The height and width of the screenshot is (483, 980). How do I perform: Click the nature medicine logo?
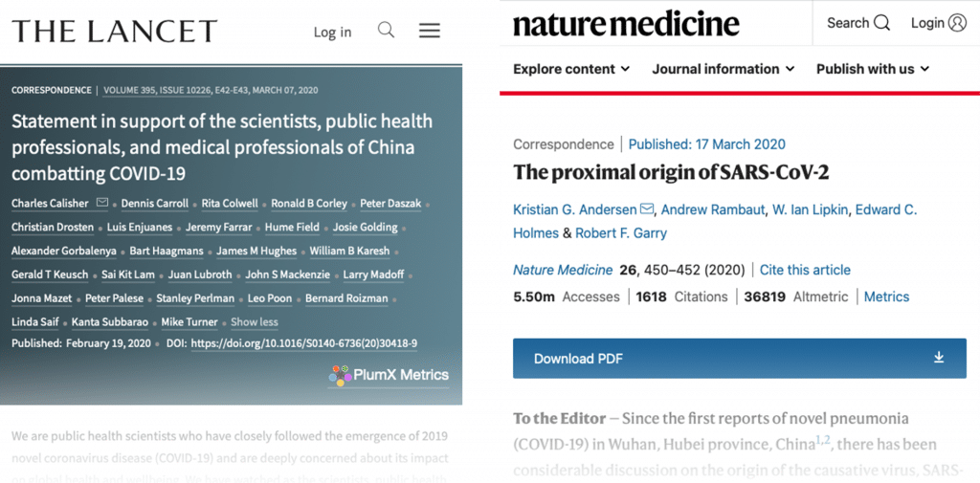pyautogui.click(x=626, y=24)
